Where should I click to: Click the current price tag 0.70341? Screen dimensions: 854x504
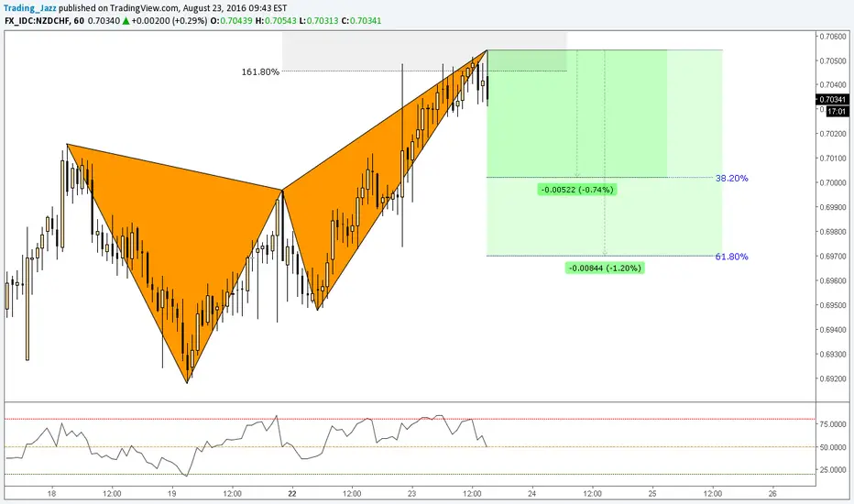point(832,99)
